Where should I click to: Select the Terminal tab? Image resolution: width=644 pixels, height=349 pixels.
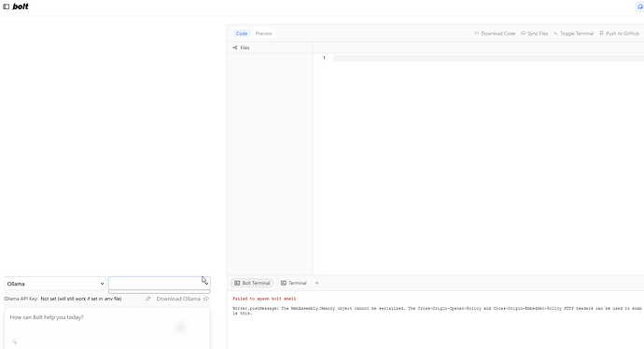pos(294,283)
